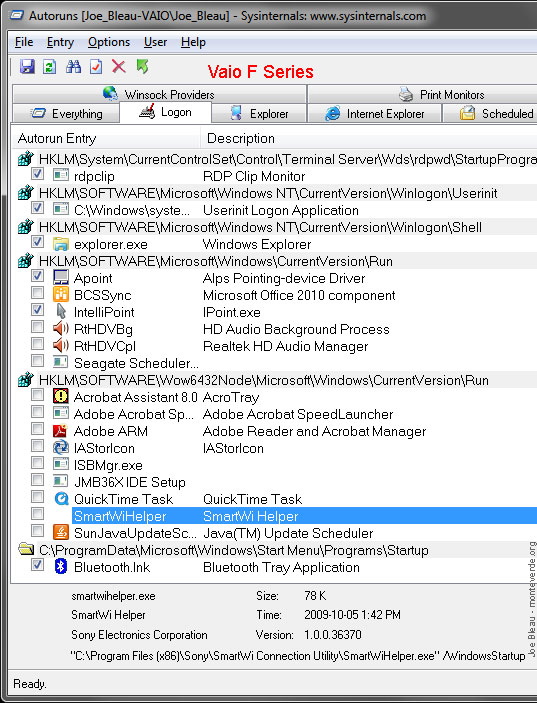The width and height of the screenshot is (537, 703).
Task: Click the red Delete X icon
Action: [x=119, y=67]
